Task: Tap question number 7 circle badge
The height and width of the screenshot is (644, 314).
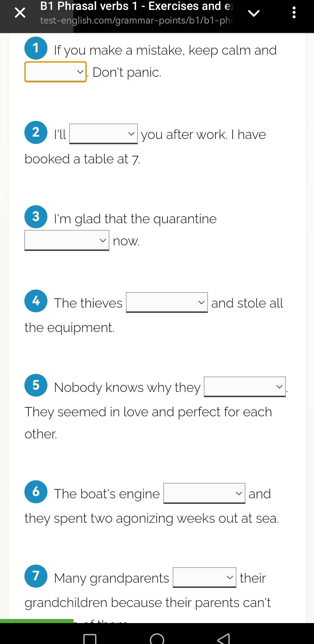Action: coord(36,576)
